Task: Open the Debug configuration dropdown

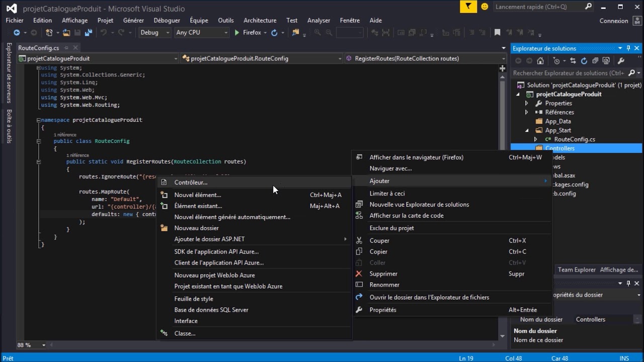Action: 154,33
